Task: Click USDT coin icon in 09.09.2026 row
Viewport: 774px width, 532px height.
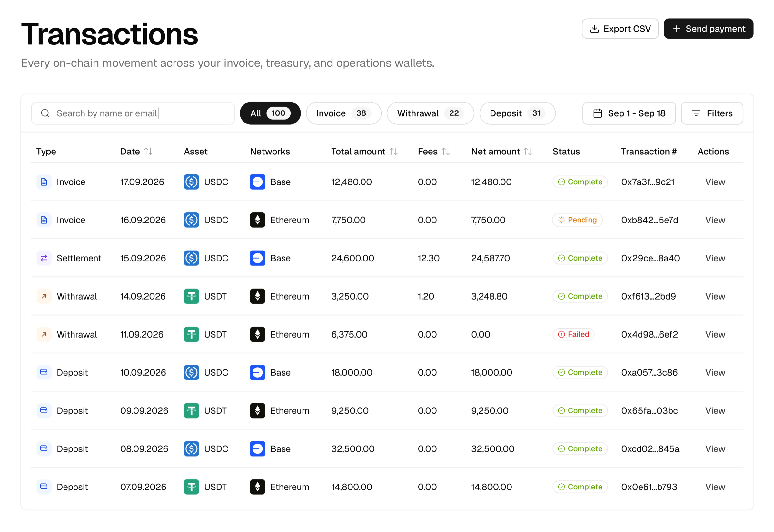Action: click(x=192, y=411)
